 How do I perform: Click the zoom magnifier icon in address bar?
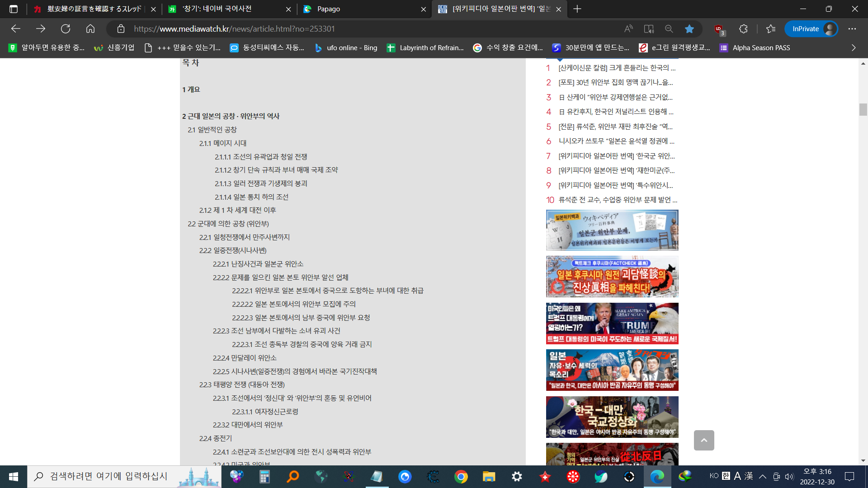point(669,29)
